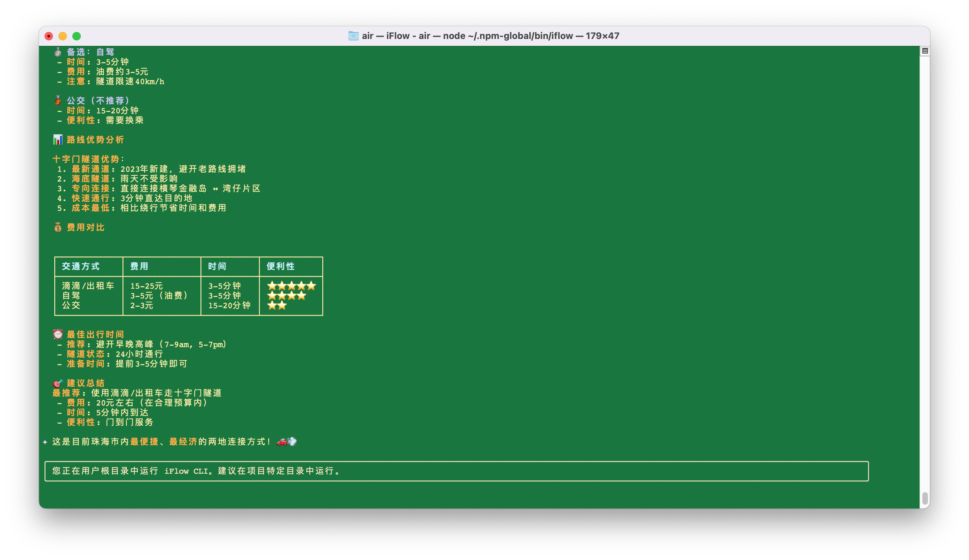The image size is (969, 560).
Task: Click the alarm clock emoji icon
Action: point(58,334)
